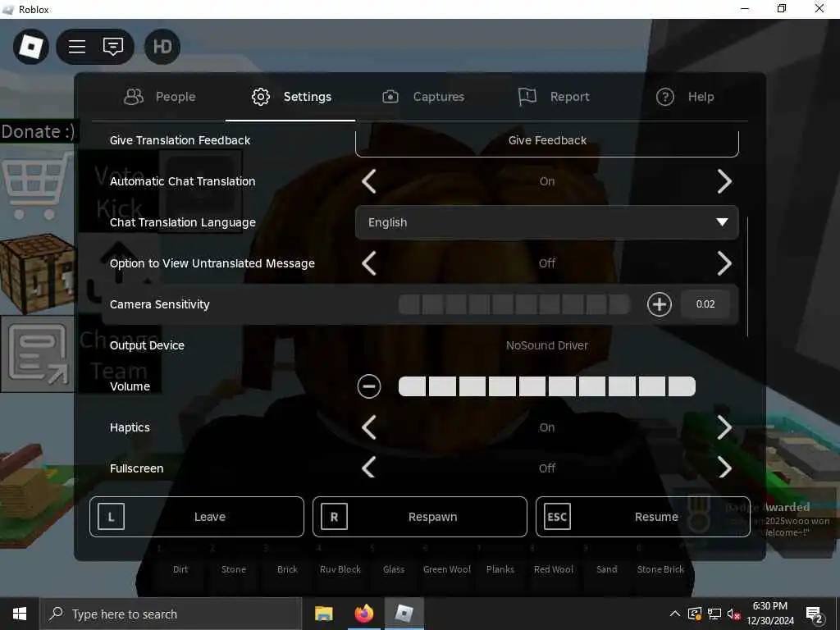The width and height of the screenshot is (840, 630).
Task: Click the hamburger menu icon
Action: click(77, 47)
